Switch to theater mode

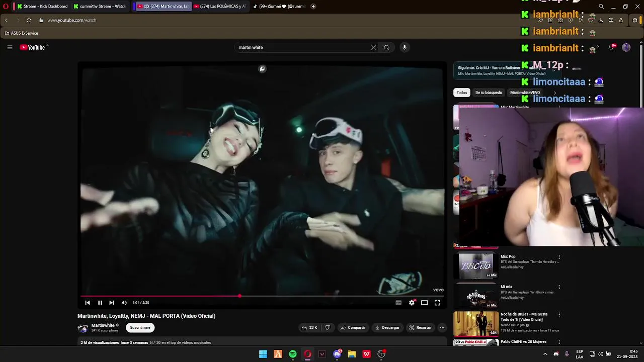point(424,303)
